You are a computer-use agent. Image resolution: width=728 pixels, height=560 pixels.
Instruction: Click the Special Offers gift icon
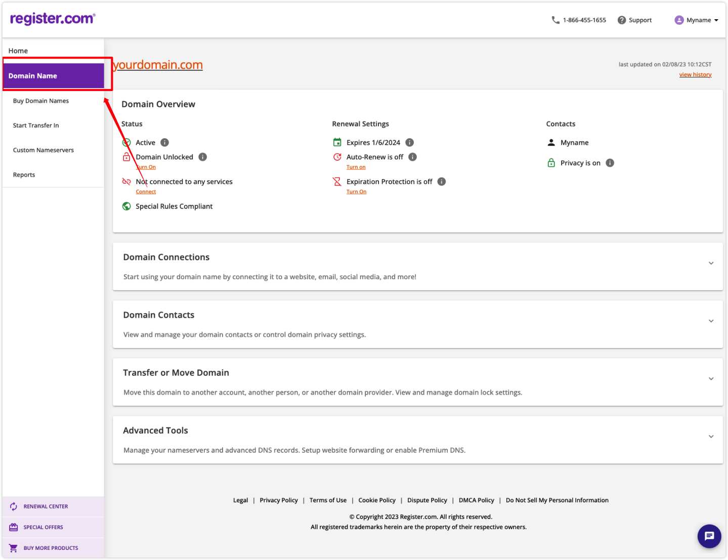pos(13,527)
